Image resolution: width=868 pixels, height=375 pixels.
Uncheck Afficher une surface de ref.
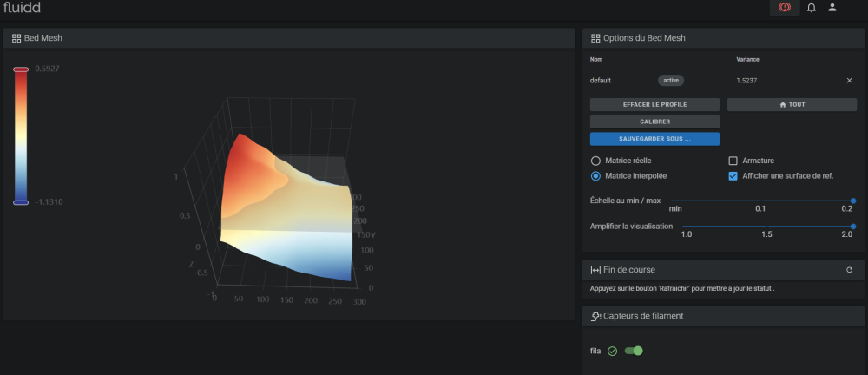(x=733, y=176)
